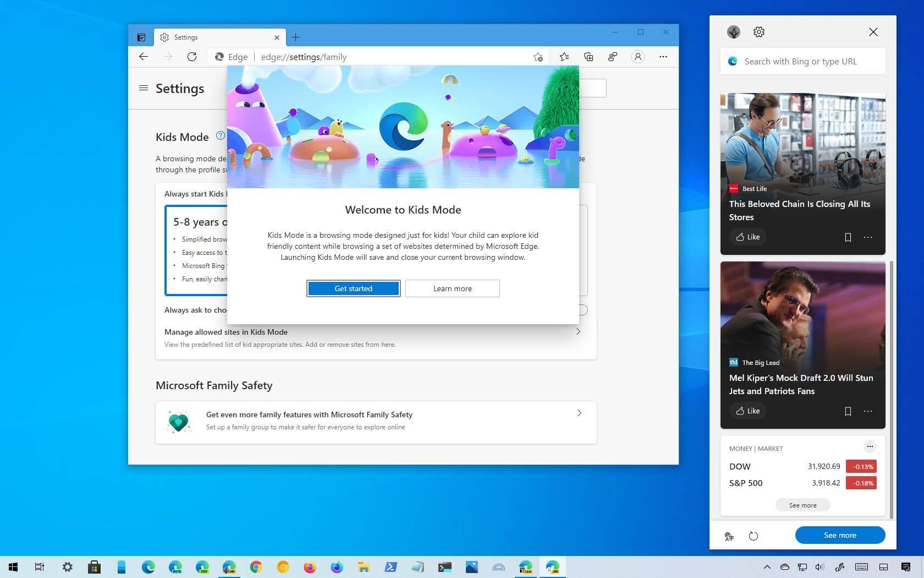Open Money Market card options
The height and width of the screenshot is (578, 924).
tap(870, 446)
